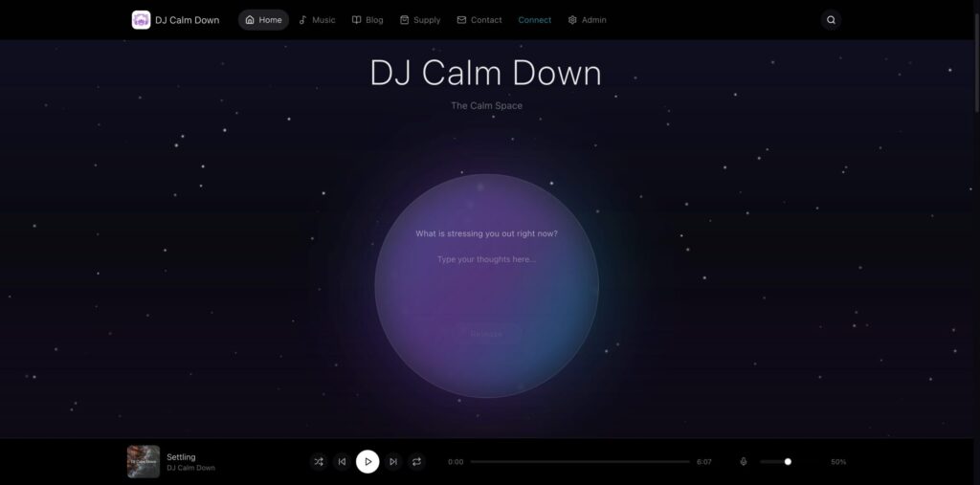The image size is (980, 485).
Task: Click the 6:07 track duration
Action: 704,462
